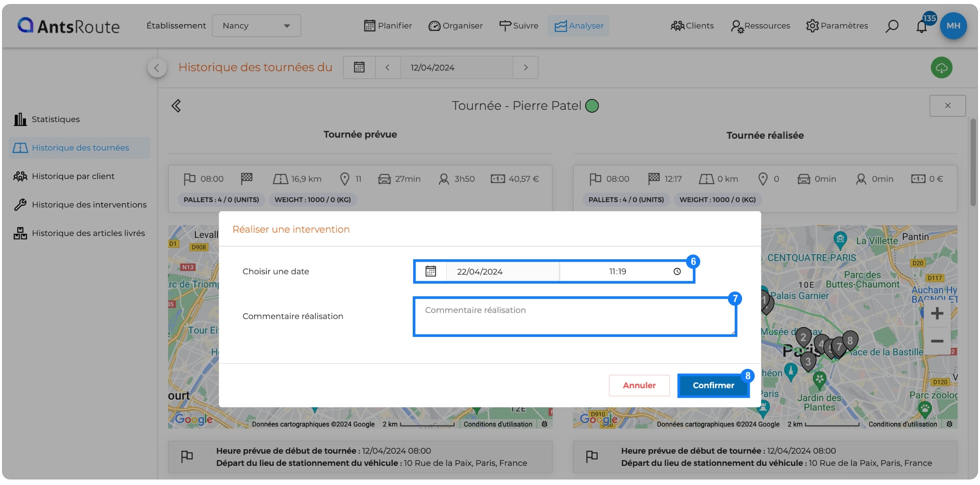Image resolution: width=980 pixels, height=485 pixels.
Task: Open the clock time picker icon
Action: (x=677, y=271)
